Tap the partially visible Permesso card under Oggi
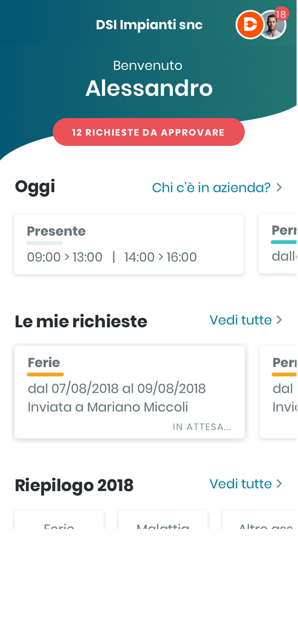 (x=278, y=244)
